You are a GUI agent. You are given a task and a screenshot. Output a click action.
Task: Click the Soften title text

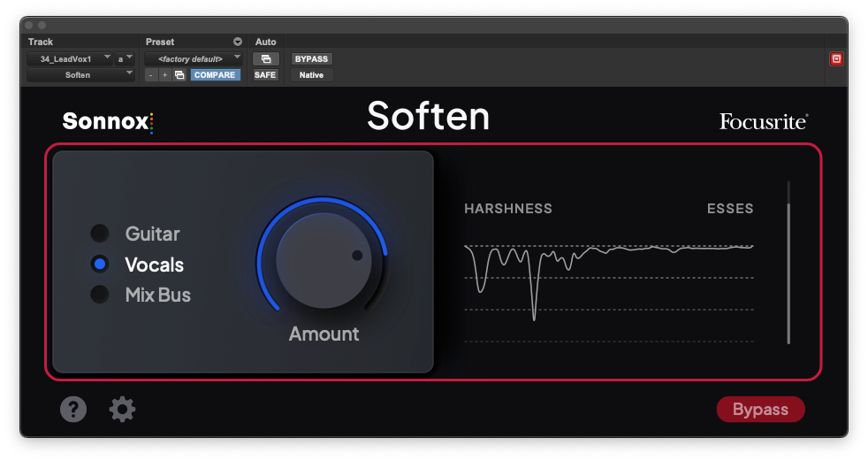429,117
